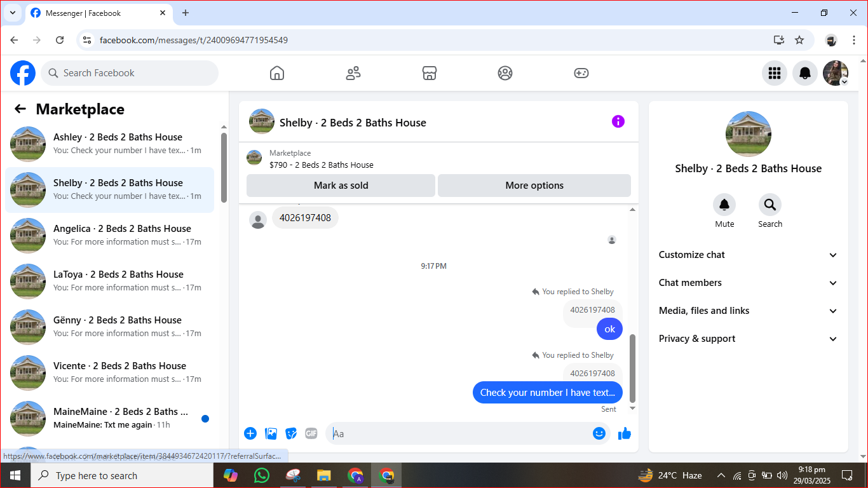The image size is (868, 488).
Task: Click the chat messages scrollbar thumb
Action: (632, 369)
